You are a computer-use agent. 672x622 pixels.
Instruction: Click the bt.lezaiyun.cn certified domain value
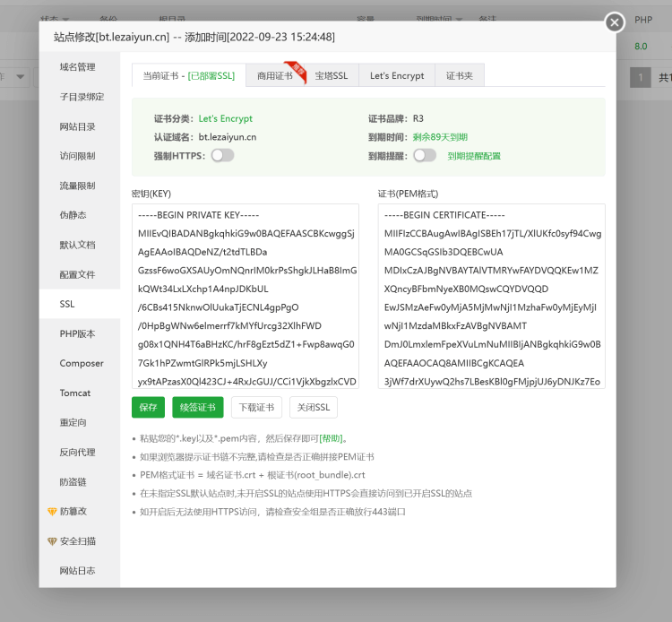tap(228, 137)
